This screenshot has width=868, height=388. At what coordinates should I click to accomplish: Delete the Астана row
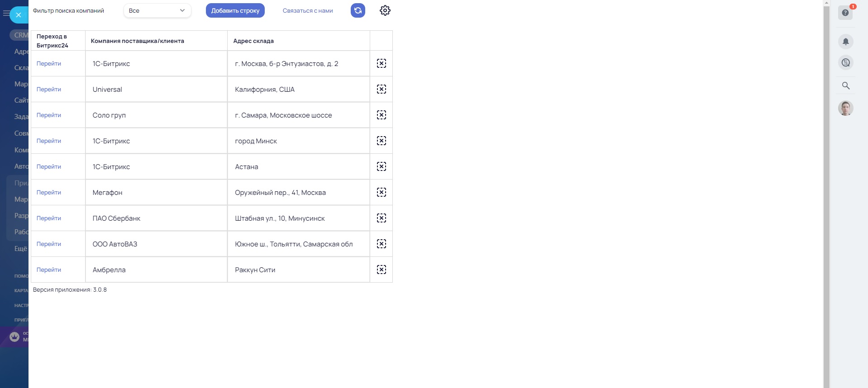(x=382, y=166)
